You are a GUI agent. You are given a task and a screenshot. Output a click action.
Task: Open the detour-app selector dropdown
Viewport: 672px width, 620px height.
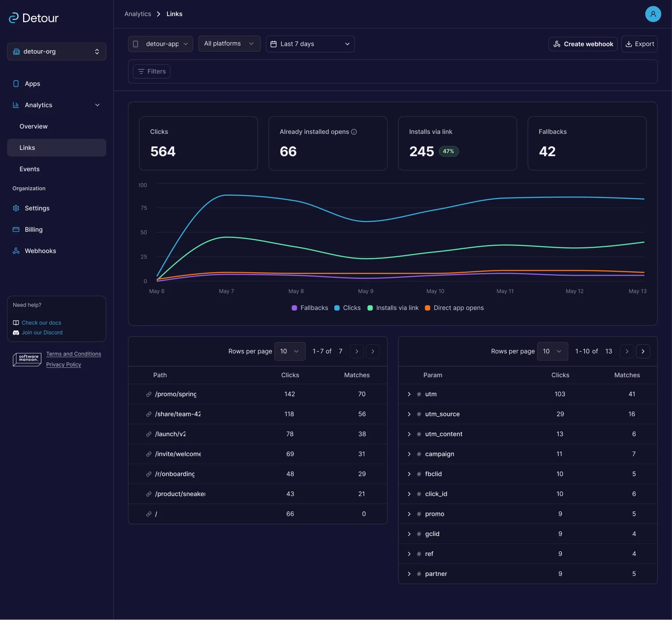coord(160,44)
